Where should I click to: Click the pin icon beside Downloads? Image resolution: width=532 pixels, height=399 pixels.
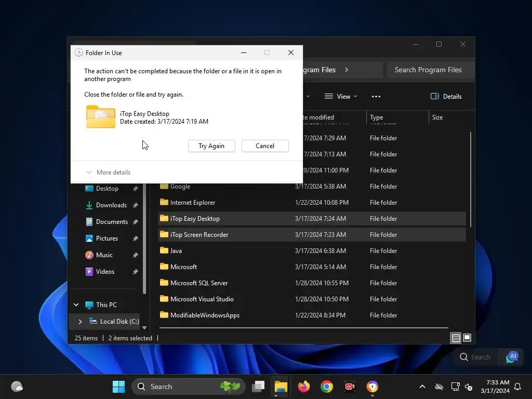[x=136, y=205]
